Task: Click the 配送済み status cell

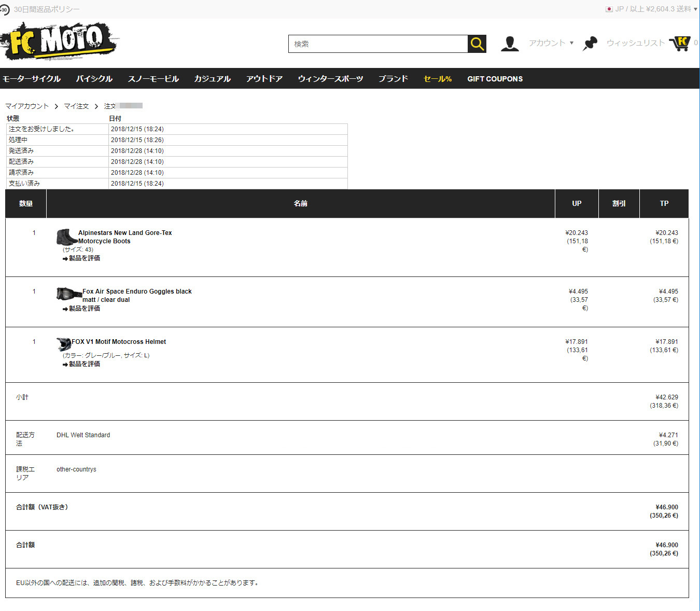Action: tap(57, 162)
